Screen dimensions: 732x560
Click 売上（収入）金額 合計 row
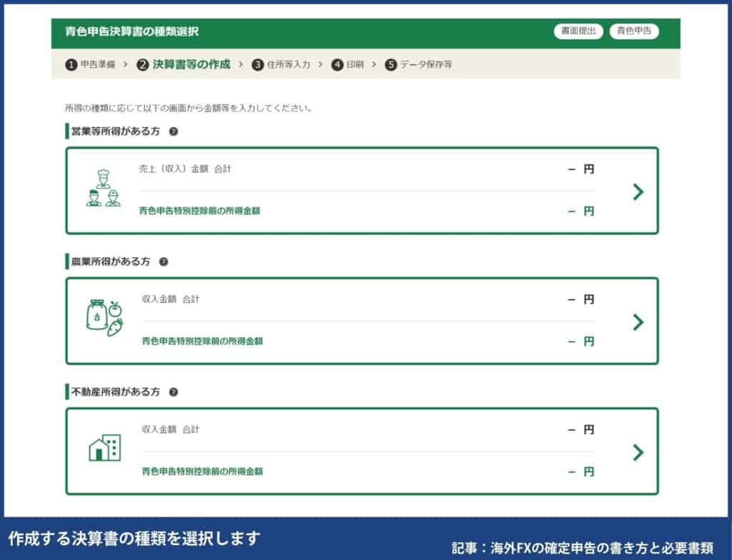click(x=367, y=169)
